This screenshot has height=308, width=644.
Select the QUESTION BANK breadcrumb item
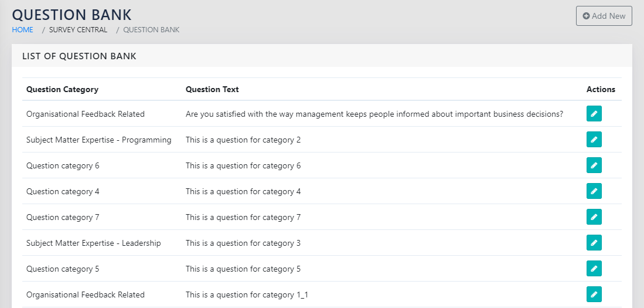coord(151,30)
